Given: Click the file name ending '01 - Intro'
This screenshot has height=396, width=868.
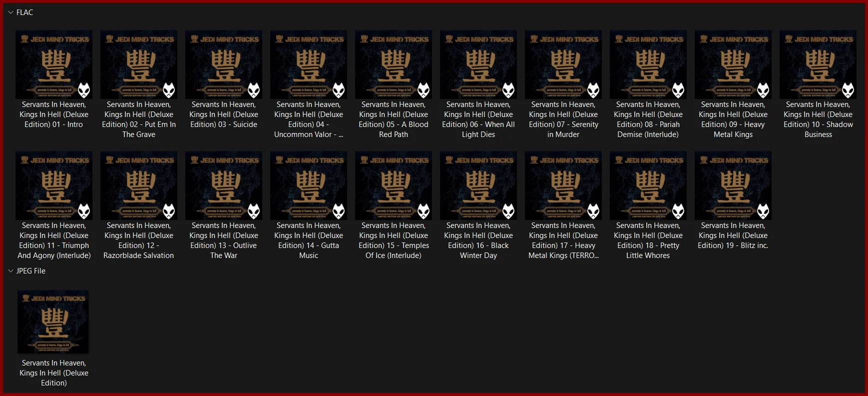Looking at the screenshot, I should coord(54,114).
